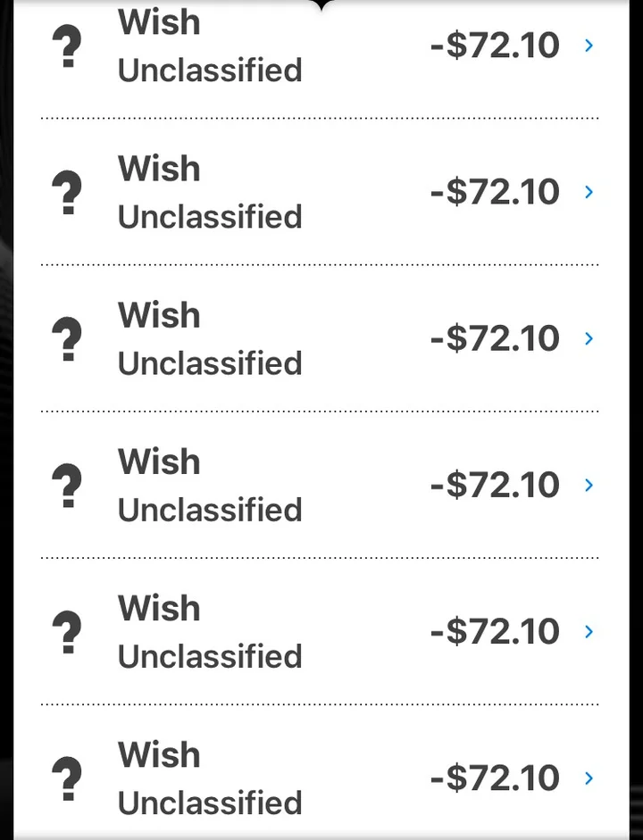This screenshot has height=840, width=643.
Task: Click the question mark icon in the topmost row
Action: click(x=67, y=47)
